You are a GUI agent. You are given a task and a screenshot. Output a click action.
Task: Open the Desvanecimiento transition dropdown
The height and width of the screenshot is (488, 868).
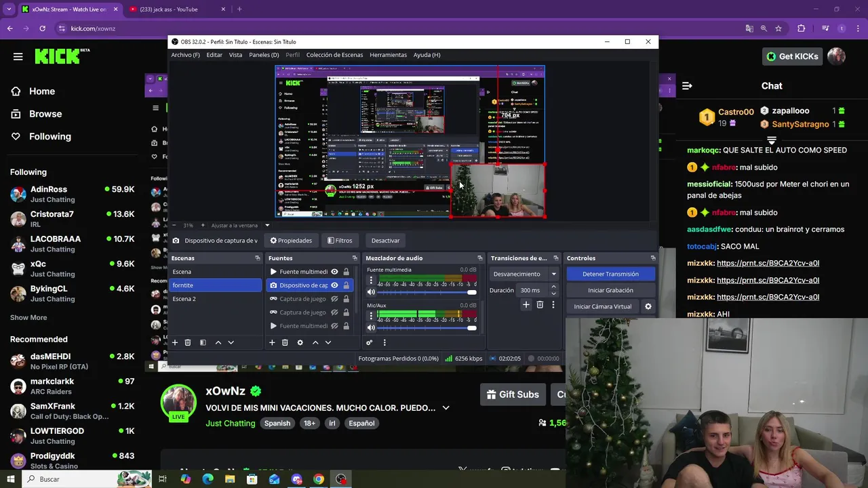tap(524, 274)
